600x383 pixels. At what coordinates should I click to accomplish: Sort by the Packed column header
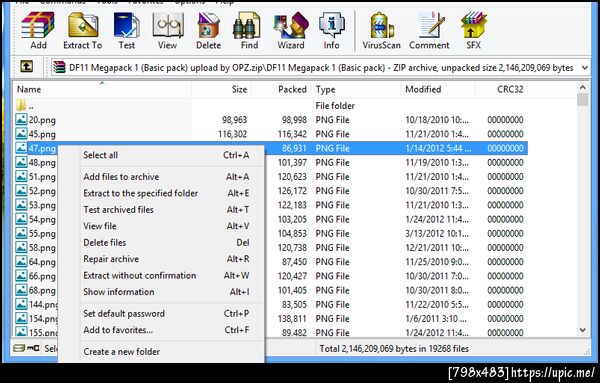click(x=281, y=89)
